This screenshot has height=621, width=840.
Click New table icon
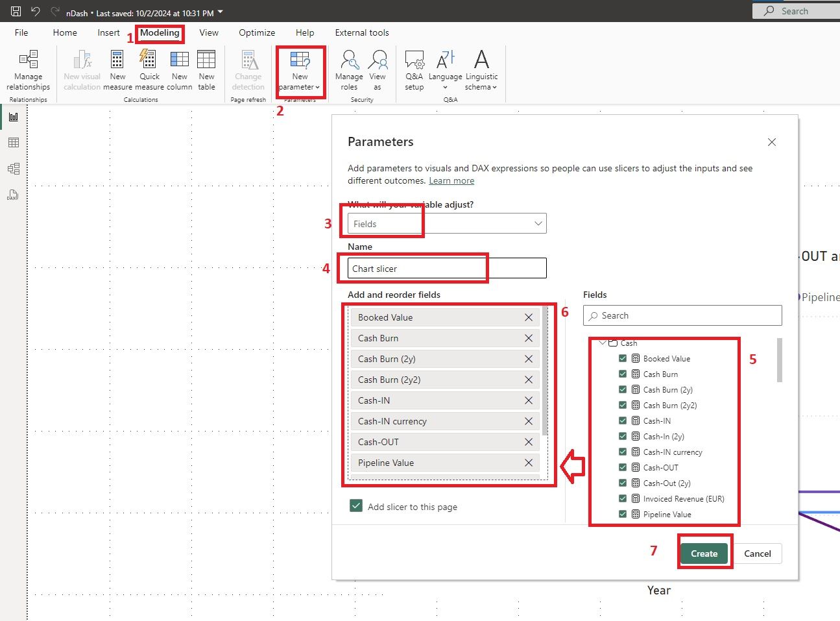(x=206, y=60)
